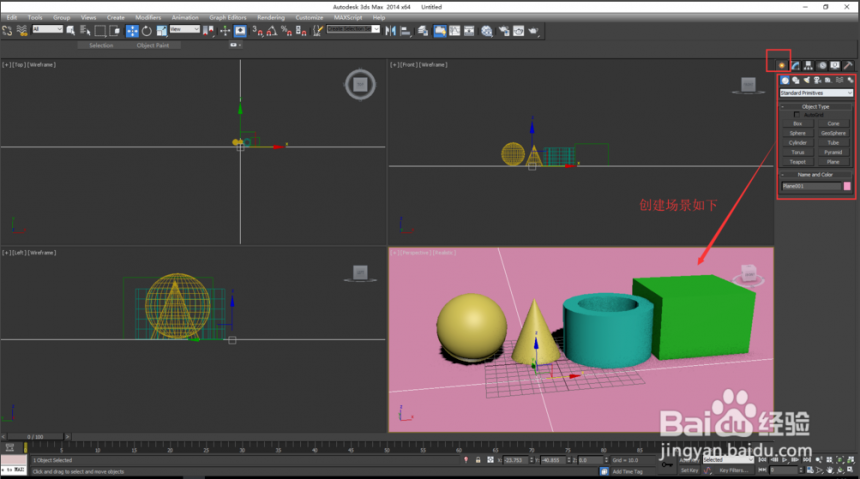Viewport: 860px width, 479px height.
Task: Toggle the Percent Snap icon
Action: (x=286, y=31)
